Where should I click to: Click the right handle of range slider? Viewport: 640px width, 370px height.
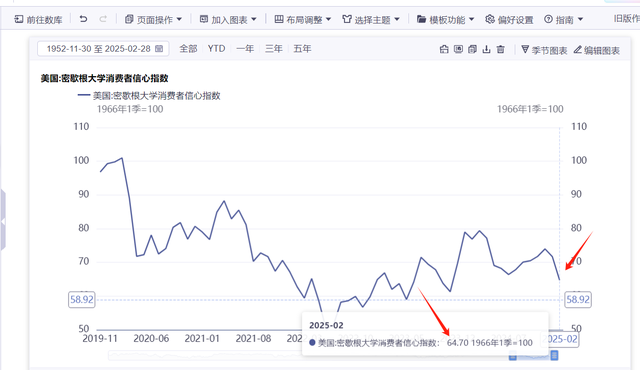[554, 355]
